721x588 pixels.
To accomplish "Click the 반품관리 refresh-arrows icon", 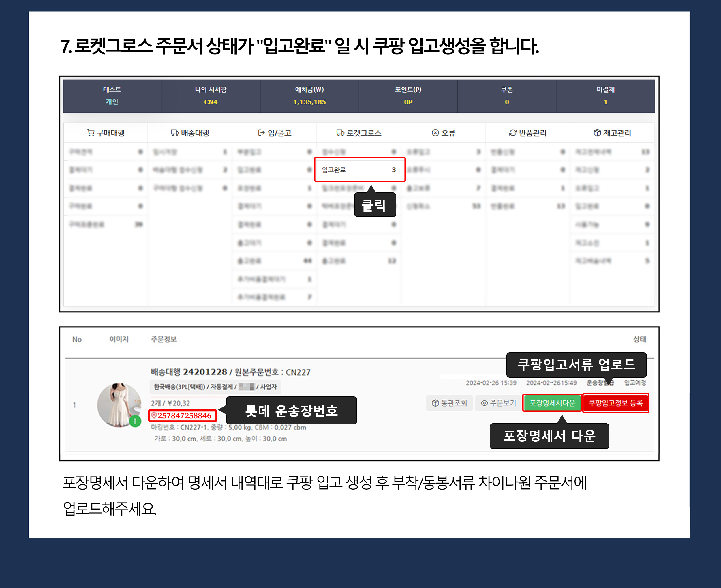I will [513, 133].
